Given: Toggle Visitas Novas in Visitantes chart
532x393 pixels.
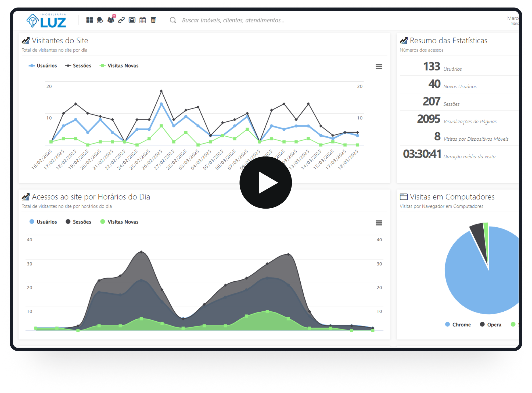Looking at the screenshot, I should pos(119,66).
